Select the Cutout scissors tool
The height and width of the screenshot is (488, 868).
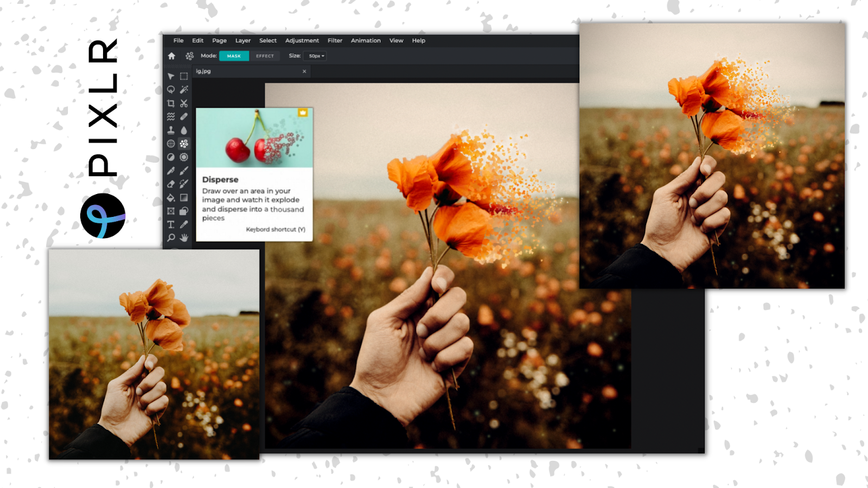click(184, 103)
